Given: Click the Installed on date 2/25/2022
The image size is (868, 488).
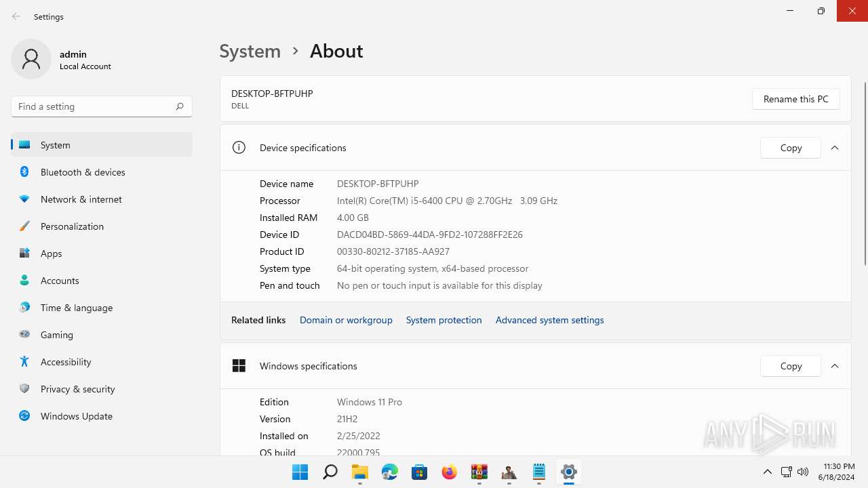Looking at the screenshot, I should coord(359,436).
